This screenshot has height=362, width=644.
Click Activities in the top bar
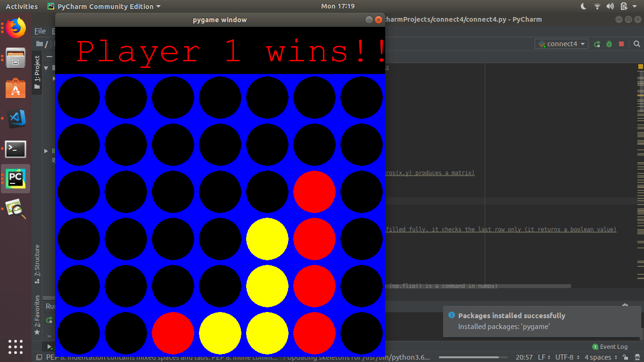(x=21, y=6)
